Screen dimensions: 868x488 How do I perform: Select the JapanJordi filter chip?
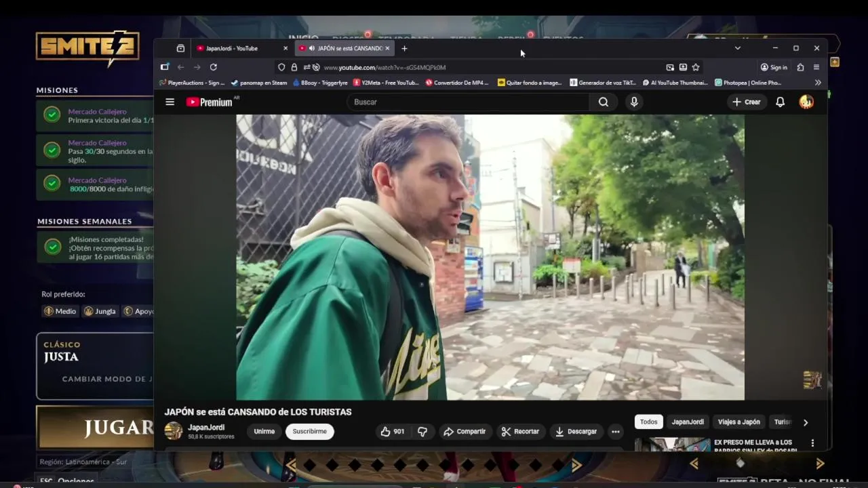coord(688,422)
